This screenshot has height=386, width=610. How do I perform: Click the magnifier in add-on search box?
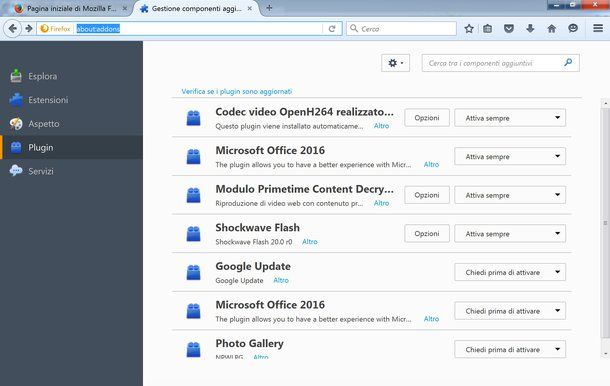[568, 63]
